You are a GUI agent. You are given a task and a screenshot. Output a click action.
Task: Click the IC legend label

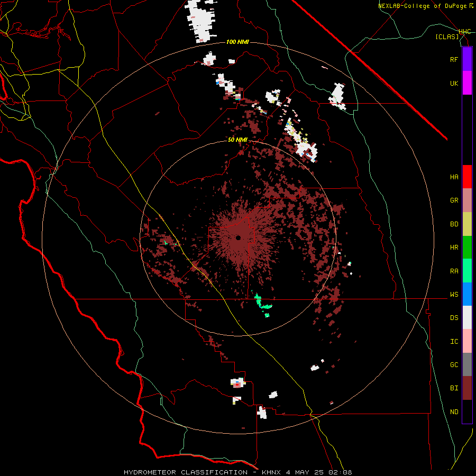[454, 341]
